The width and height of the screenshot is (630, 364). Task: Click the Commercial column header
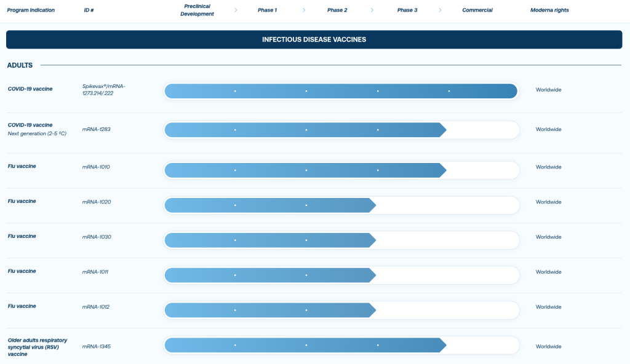(x=477, y=10)
